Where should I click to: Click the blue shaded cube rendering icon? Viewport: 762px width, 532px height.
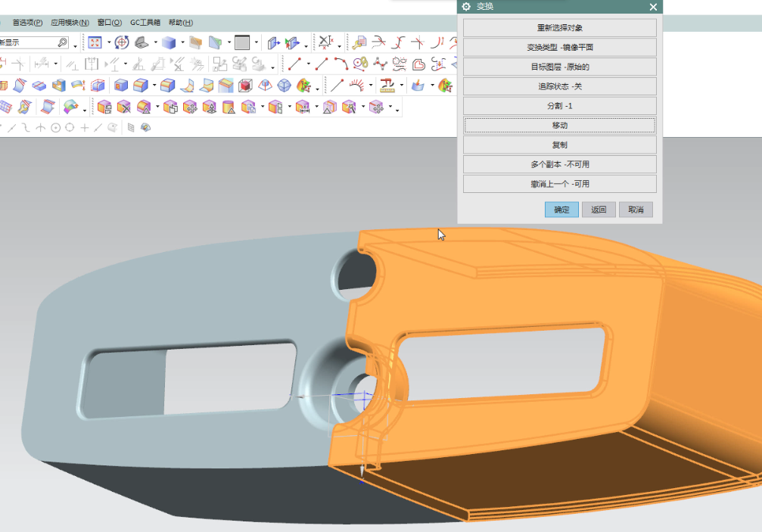click(x=169, y=42)
